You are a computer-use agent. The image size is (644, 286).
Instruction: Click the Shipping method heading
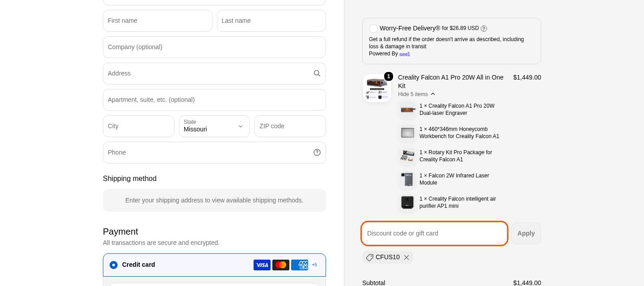pos(130,178)
